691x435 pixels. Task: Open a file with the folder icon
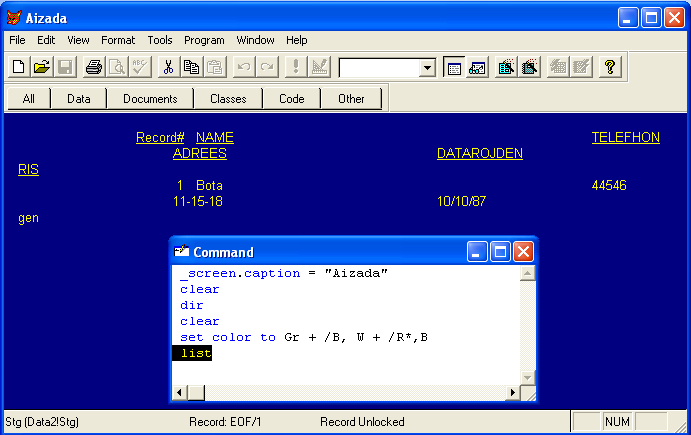click(x=42, y=67)
